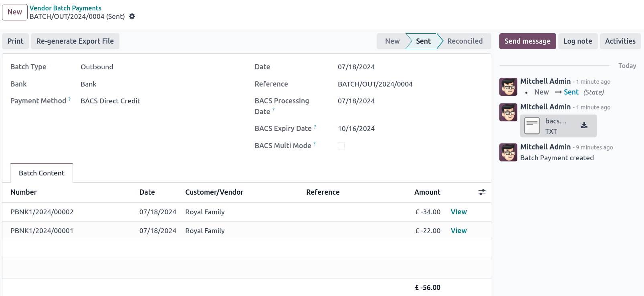Click the Print button
Image resolution: width=644 pixels, height=296 pixels.
pos(16,41)
